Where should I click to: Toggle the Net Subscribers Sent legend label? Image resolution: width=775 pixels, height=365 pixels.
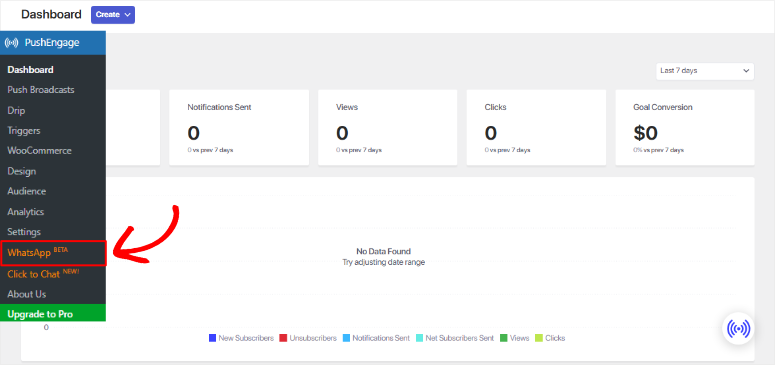click(460, 338)
